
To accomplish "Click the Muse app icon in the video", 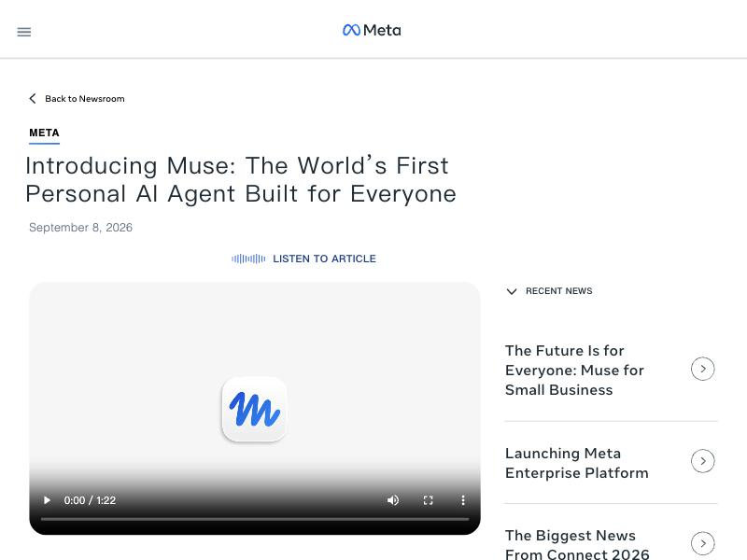I will point(254,409).
